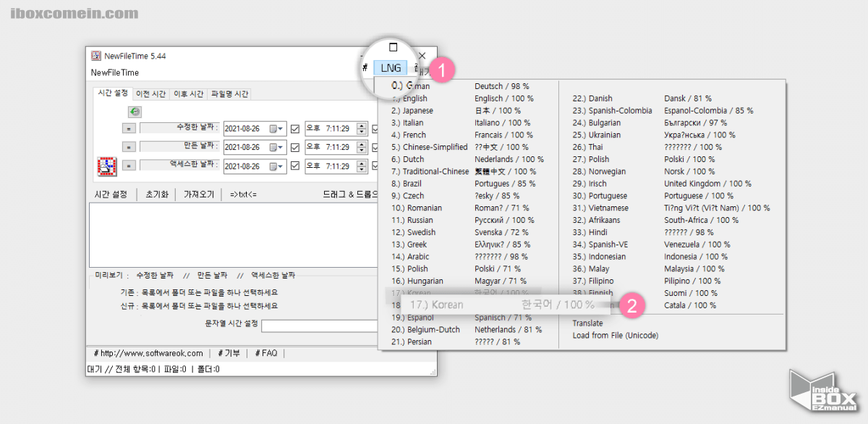Choose 5.) Chinese-Simplified language entry

tap(468, 147)
